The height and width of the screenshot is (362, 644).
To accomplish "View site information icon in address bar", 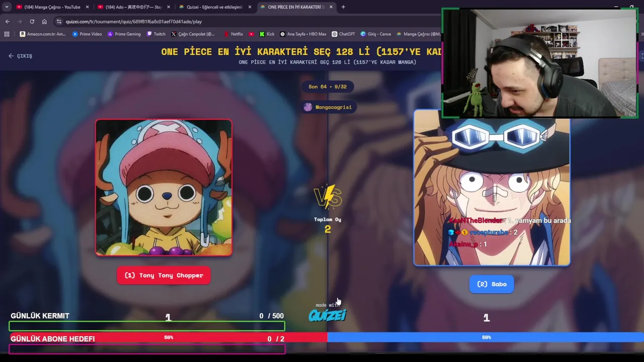I will coord(59,22).
